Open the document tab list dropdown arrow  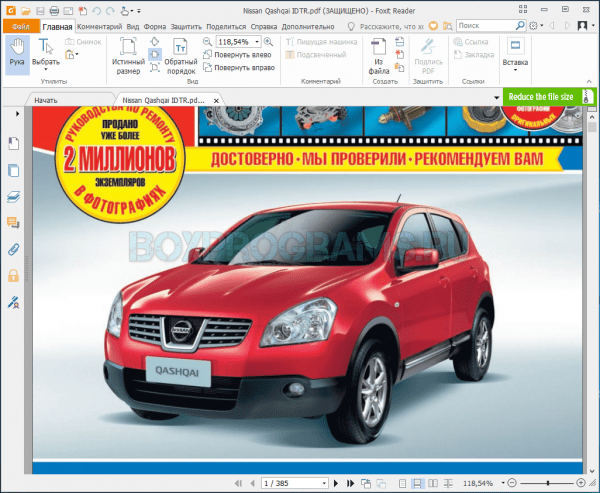point(496,98)
